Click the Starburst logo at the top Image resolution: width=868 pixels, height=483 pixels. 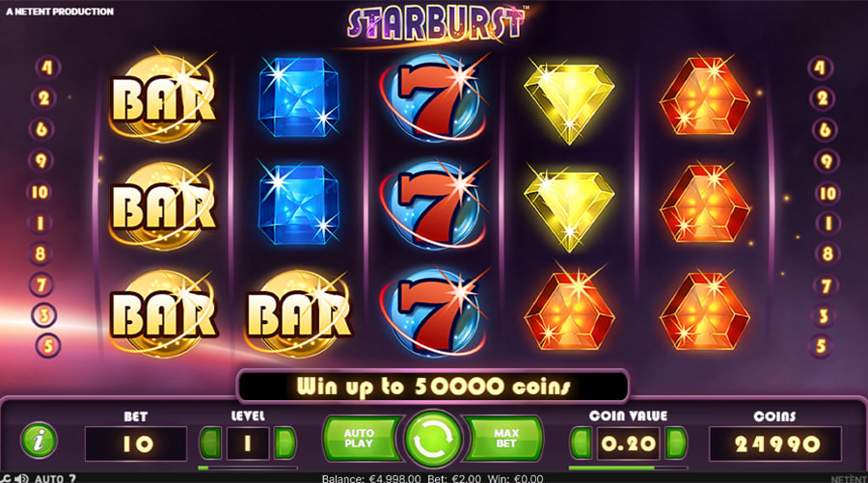tap(436, 24)
